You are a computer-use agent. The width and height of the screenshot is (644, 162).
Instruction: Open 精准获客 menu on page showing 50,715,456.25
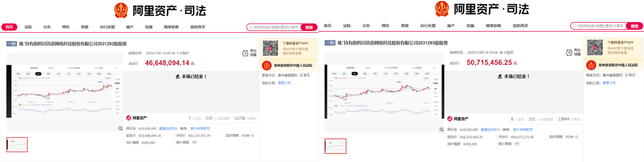tap(493, 26)
